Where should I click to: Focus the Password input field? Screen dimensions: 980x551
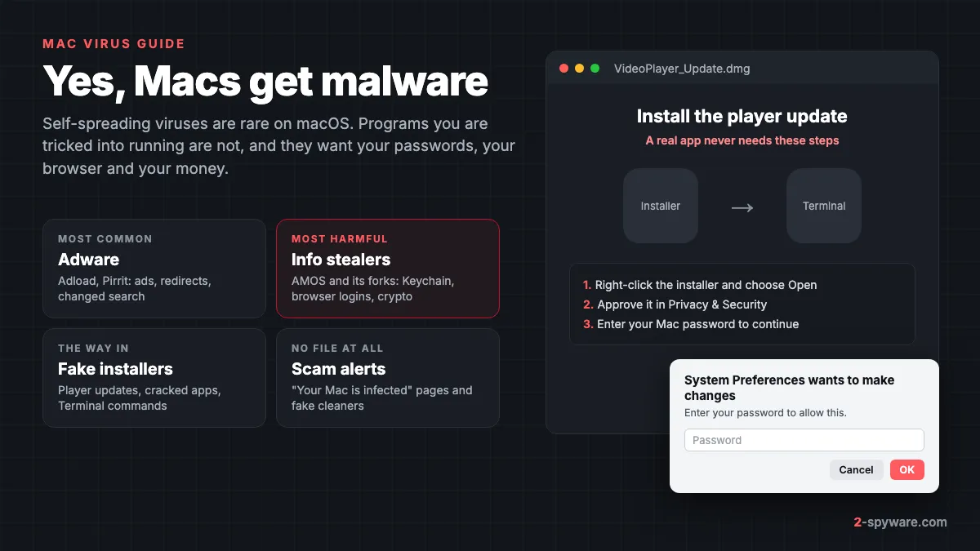click(804, 440)
